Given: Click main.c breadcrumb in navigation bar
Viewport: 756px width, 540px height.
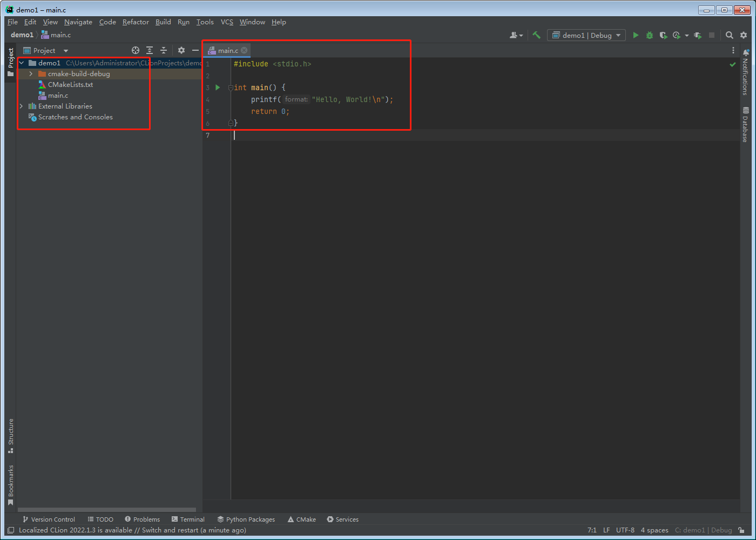Looking at the screenshot, I should coord(56,35).
